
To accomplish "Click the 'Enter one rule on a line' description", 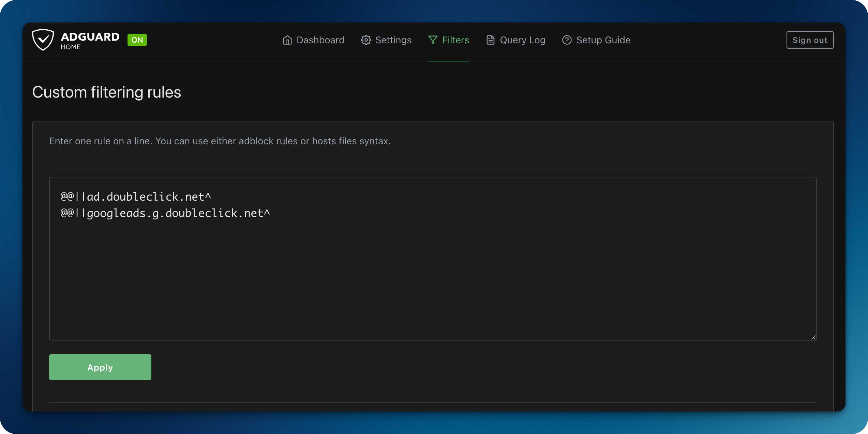I will (220, 141).
